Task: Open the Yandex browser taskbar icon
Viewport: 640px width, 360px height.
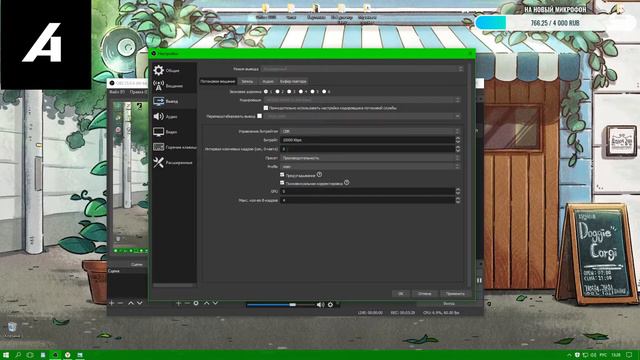Action: 67,355
